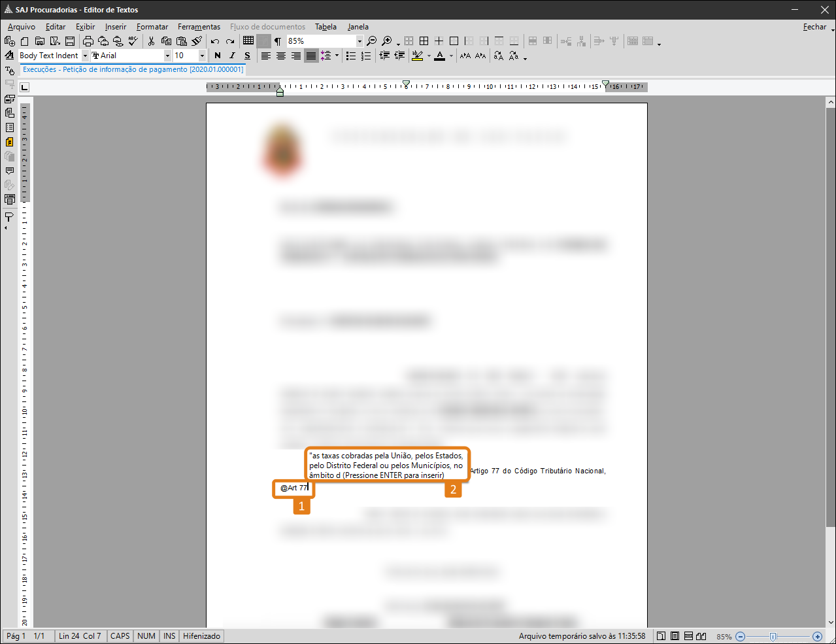This screenshot has width=836, height=644.
Task: Click the zoom slider in status bar
Action: click(x=773, y=636)
